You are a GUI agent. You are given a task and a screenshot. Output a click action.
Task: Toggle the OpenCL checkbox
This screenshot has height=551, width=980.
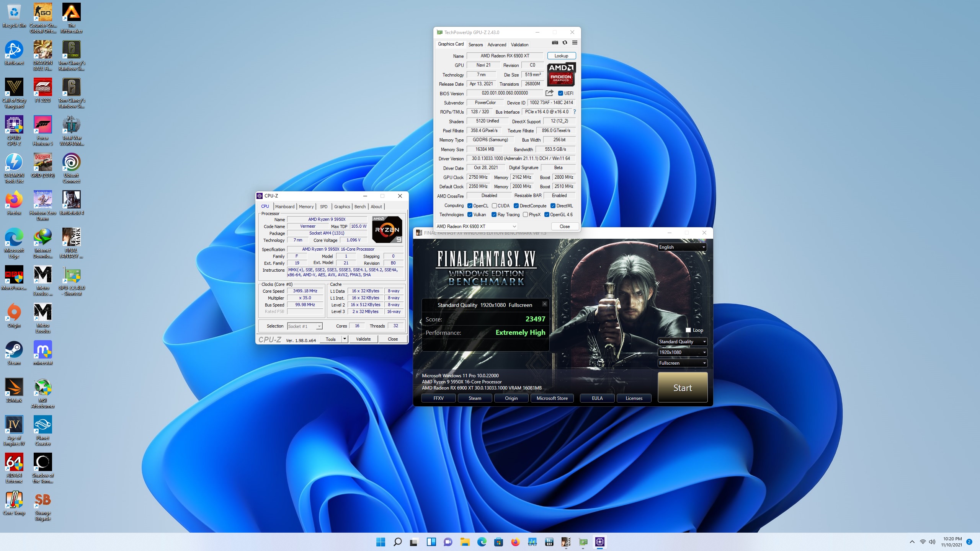click(x=470, y=206)
